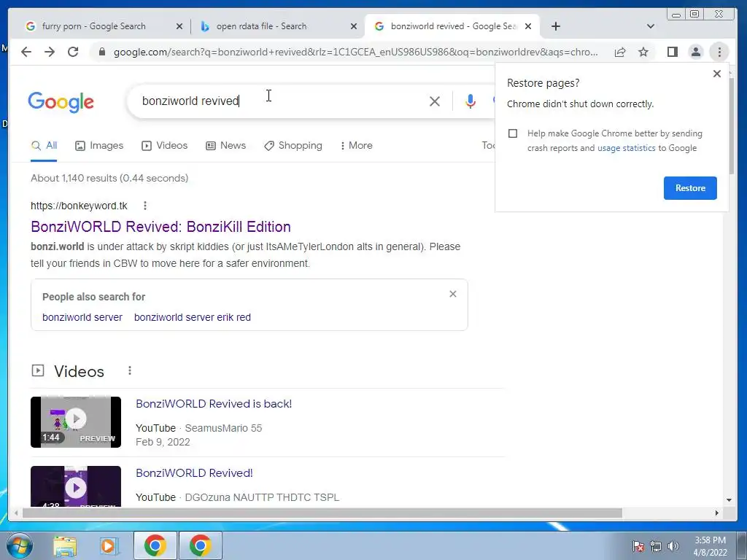Go back to the previous page
This screenshot has width=747, height=560.
coord(26,52)
